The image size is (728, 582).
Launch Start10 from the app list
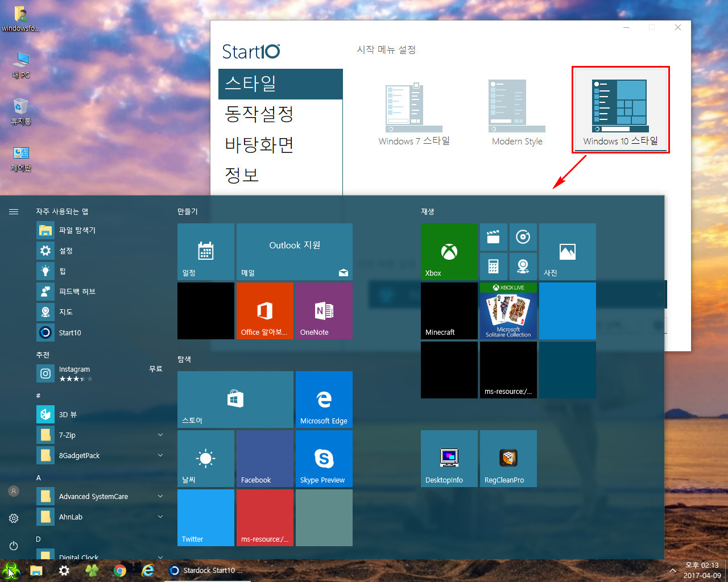click(x=100, y=332)
